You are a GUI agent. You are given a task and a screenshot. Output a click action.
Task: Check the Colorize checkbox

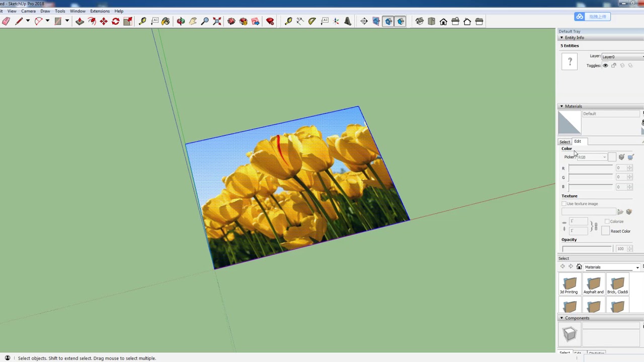[x=607, y=221]
